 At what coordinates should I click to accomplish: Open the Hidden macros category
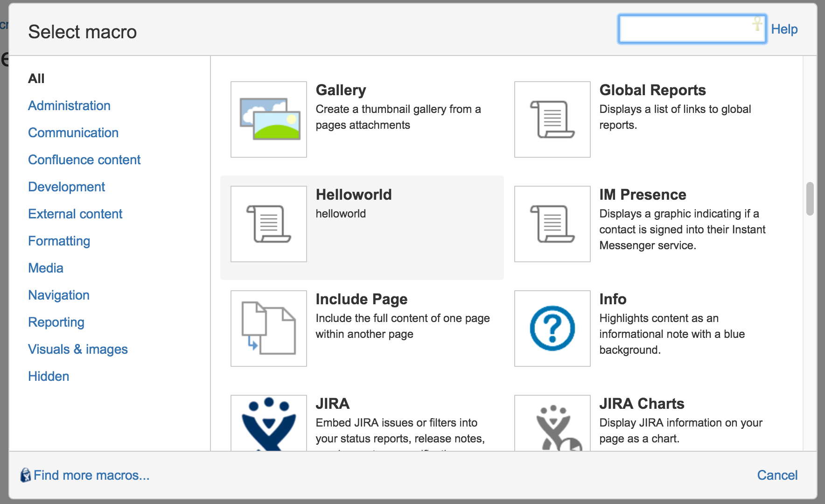pyautogui.click(x=49, y=376)
